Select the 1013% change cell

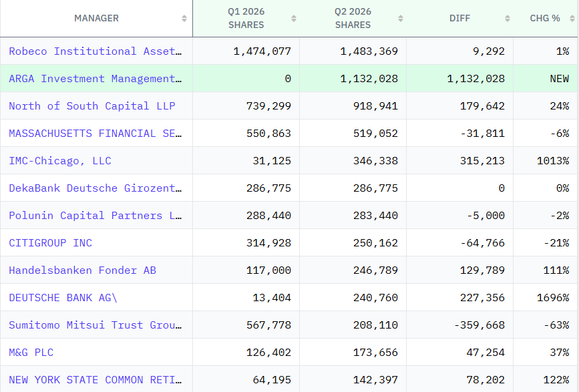click(x=553, y=160)
